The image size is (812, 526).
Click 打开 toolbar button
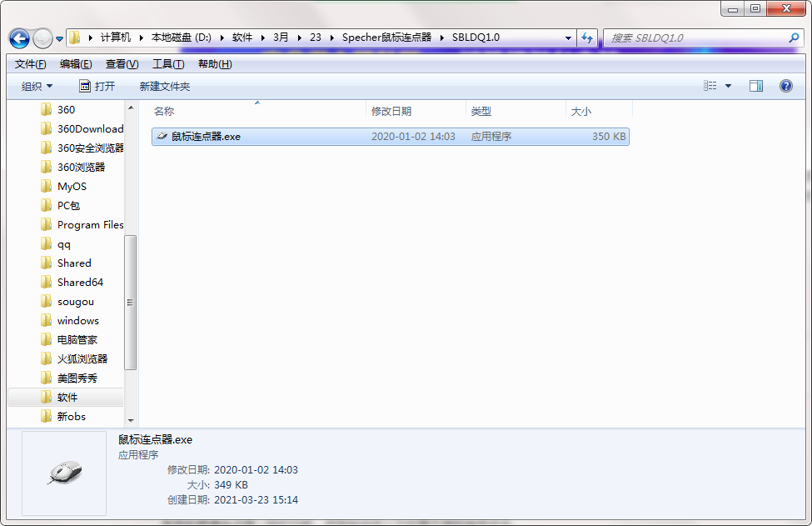[x=97, y=86]
